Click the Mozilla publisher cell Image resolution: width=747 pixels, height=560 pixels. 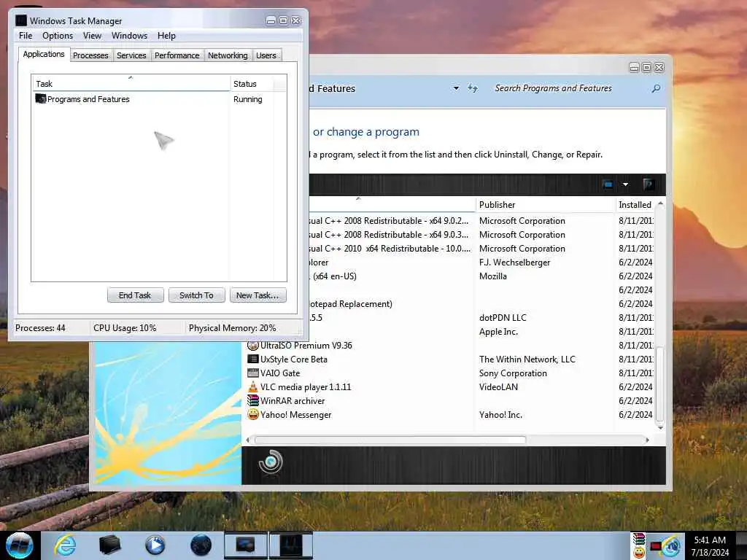[x=493, y=276]
